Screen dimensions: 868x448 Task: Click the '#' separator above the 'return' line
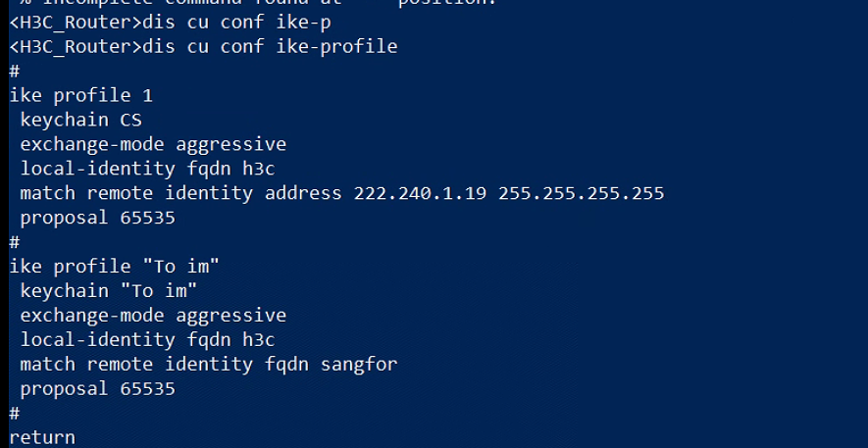[15, 413]
